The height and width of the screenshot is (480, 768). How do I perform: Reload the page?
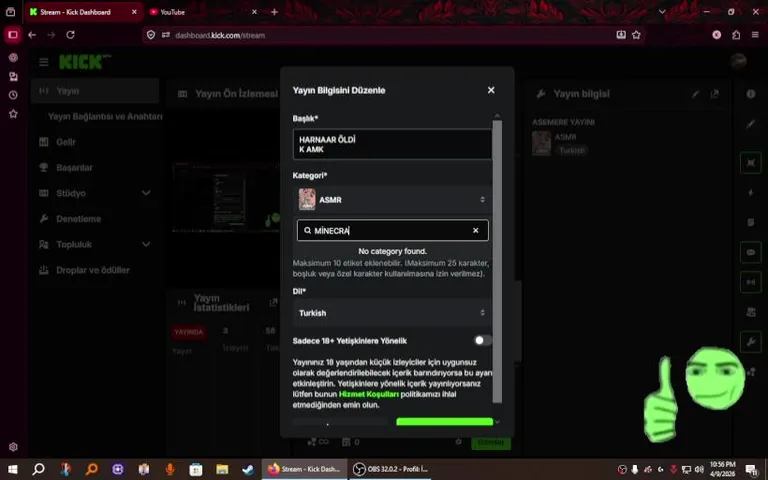(71, 35)
